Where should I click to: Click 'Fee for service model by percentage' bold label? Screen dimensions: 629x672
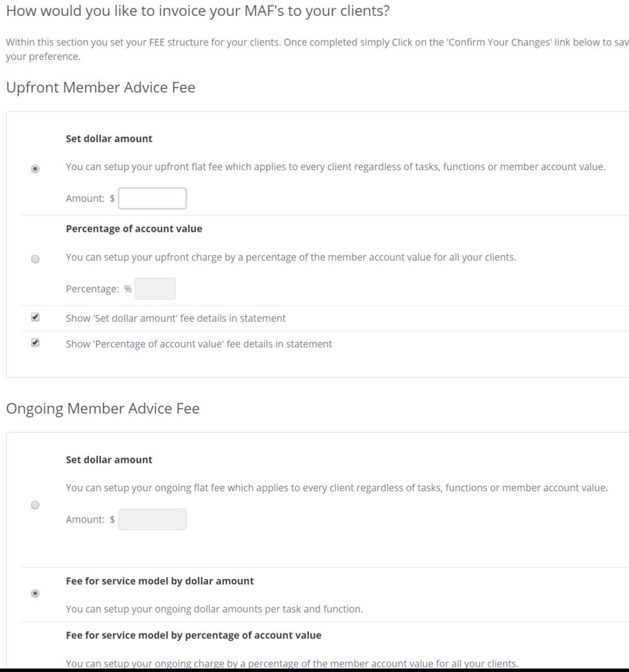pyautogui.click(x=193, y=635)
